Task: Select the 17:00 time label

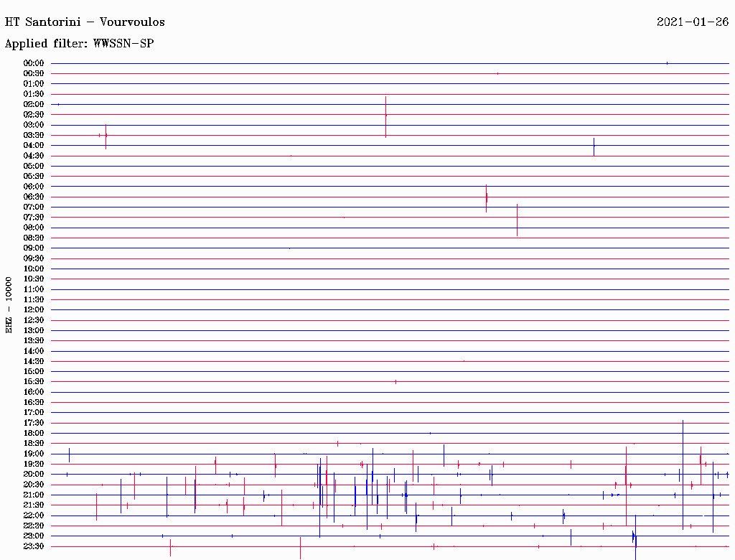Action: click(34, 412)
